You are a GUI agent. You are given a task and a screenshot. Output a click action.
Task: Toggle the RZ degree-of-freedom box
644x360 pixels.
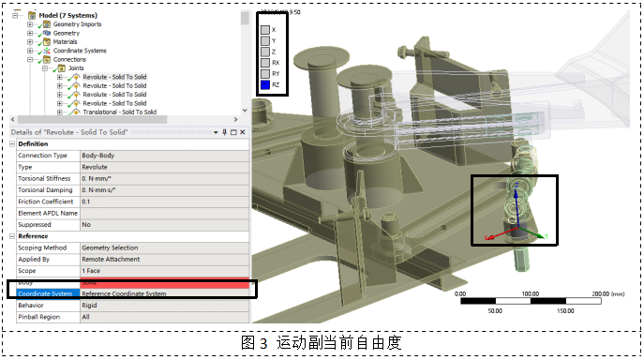point(265,84)
